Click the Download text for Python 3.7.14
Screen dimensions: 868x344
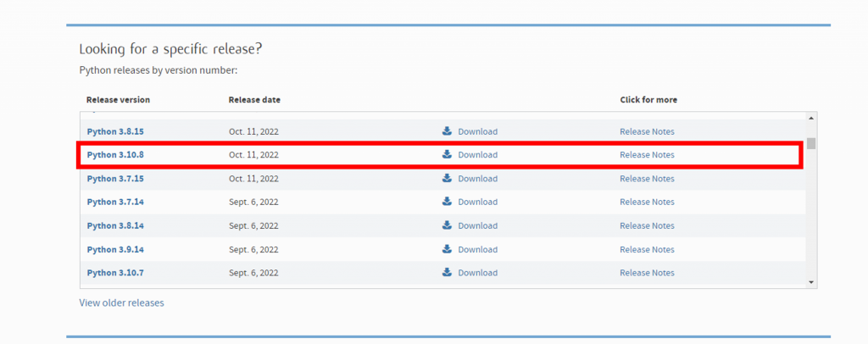coord(478,202)
